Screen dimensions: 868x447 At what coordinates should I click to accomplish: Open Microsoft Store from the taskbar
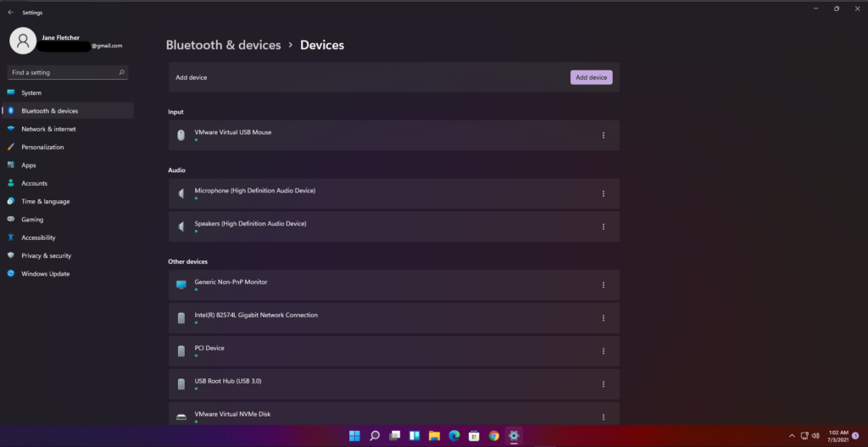475,436
